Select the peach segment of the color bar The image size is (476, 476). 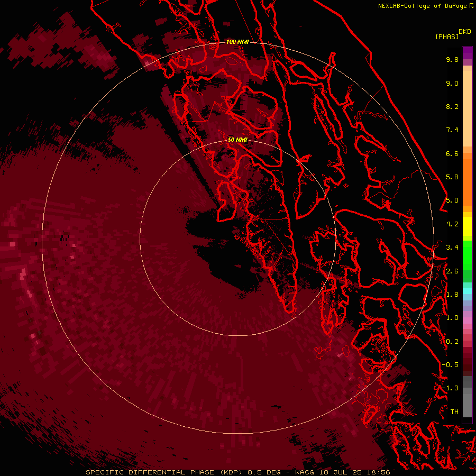[x=467, y=108]
